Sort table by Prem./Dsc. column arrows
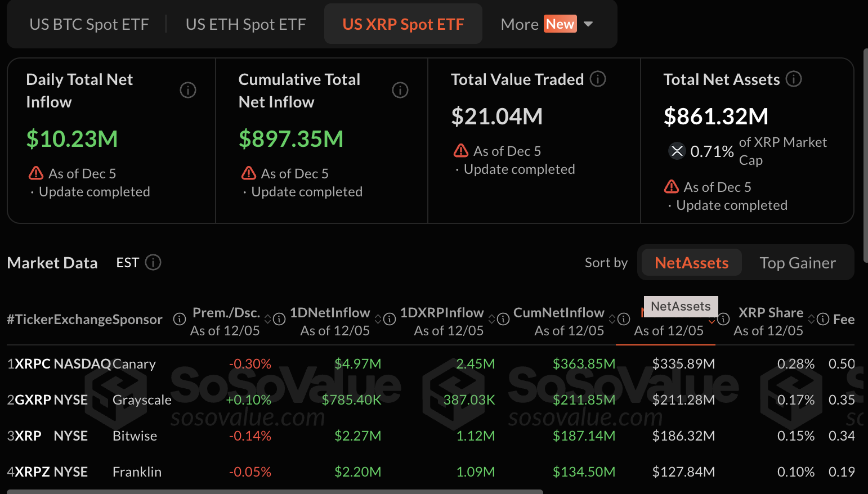 click(x=268, y=320)
